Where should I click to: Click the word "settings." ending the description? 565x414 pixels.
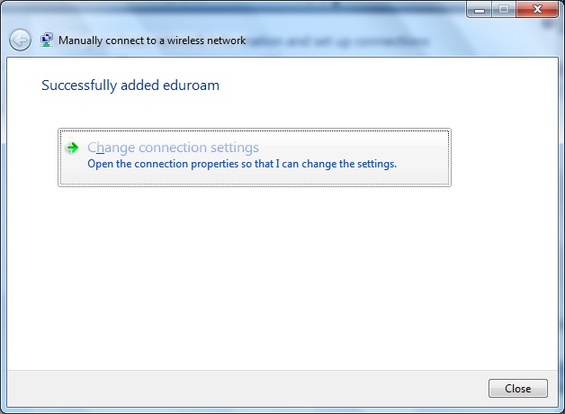pos(377,164)
